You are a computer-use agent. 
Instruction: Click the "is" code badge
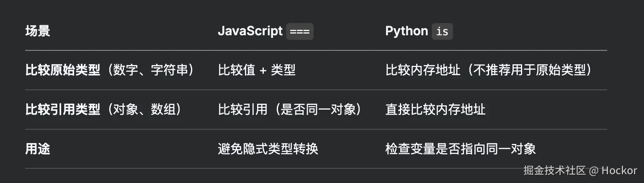coord(442,32)
